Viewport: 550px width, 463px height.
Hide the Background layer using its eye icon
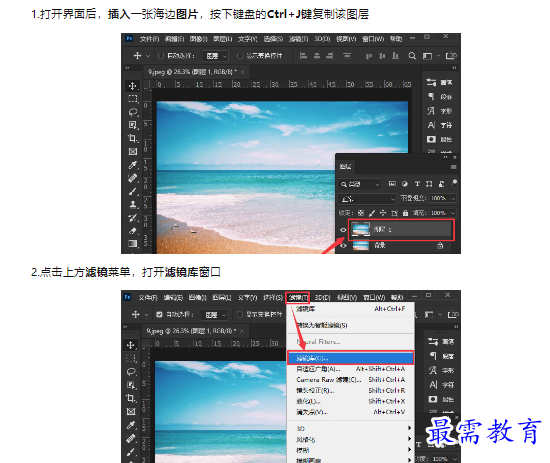[343, 246]
